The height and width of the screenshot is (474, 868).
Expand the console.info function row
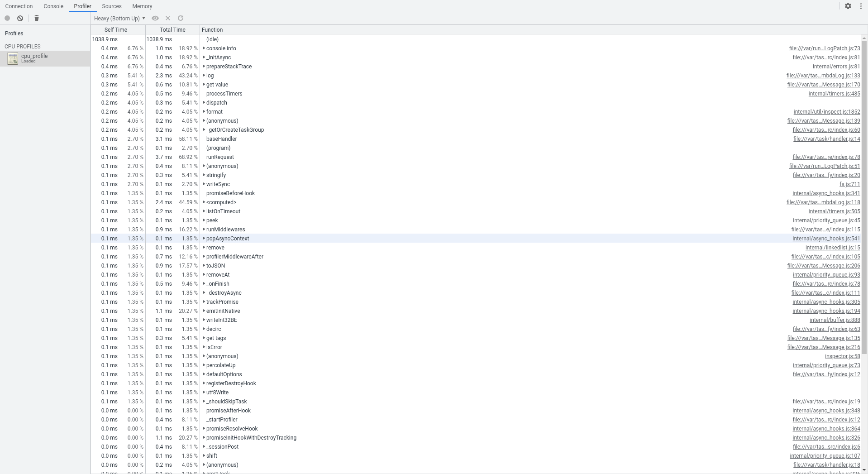[x=204, y=48]
